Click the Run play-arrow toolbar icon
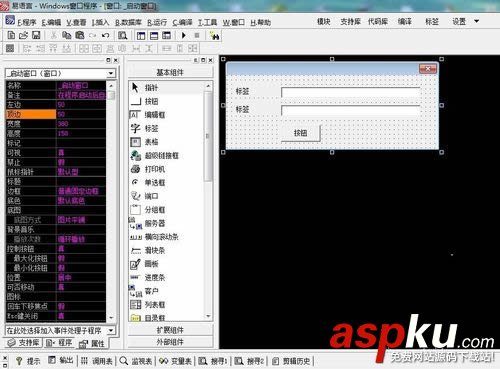The width and height of the screenshot is (500, 369). click(x=184, y=35)
